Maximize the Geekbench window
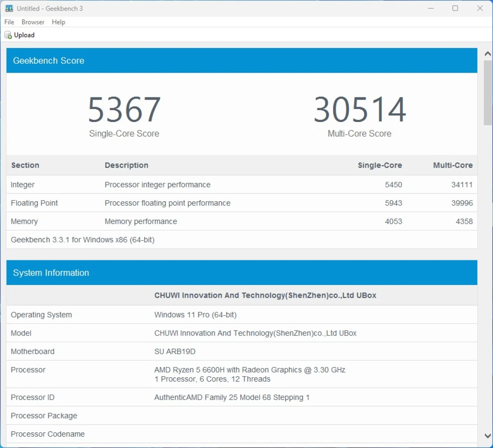This screenshot has width=493, height=448. (455, 8)
